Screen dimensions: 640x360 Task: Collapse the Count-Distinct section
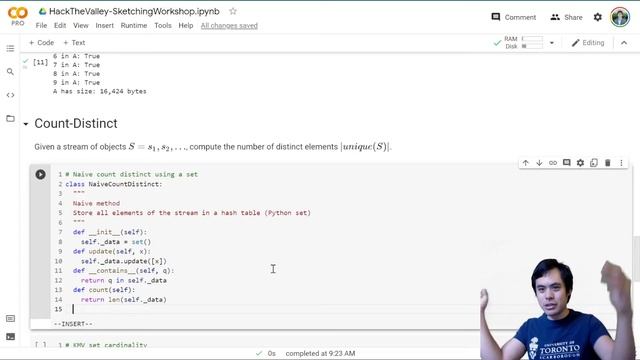coord(26,124)
